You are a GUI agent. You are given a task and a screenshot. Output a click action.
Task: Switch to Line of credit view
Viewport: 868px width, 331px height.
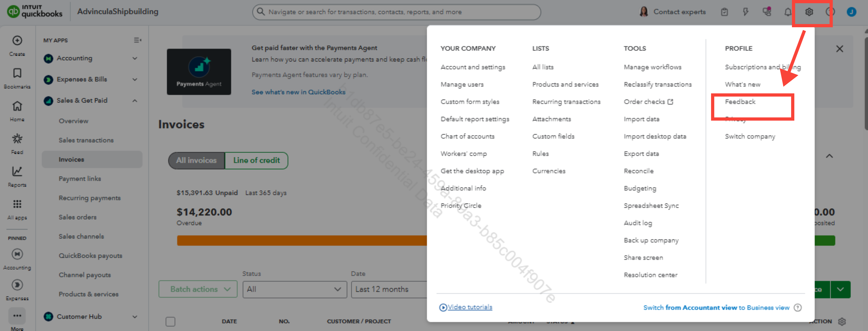click(x=256, y=160)
